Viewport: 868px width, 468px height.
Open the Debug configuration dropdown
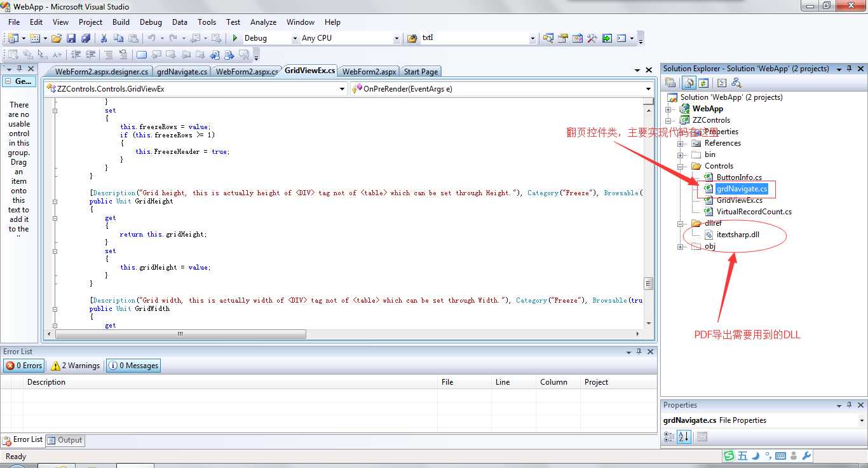point(295,38)
